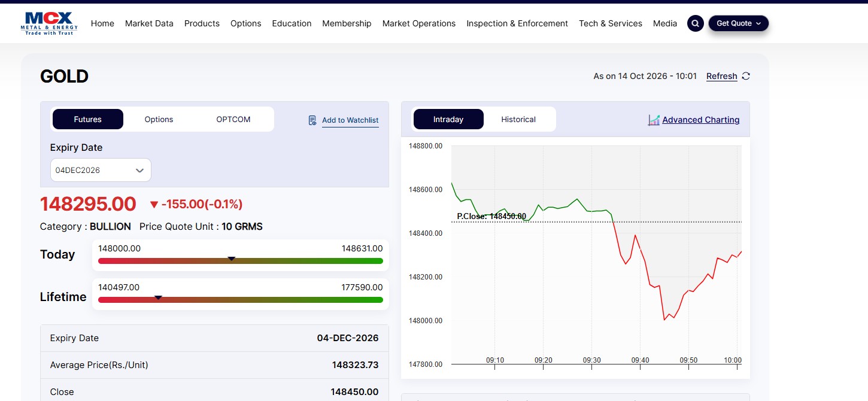This screenshot has height=401, width=868.
Task: Open the Market Operations menu
Action: click(x=419, y=23)
